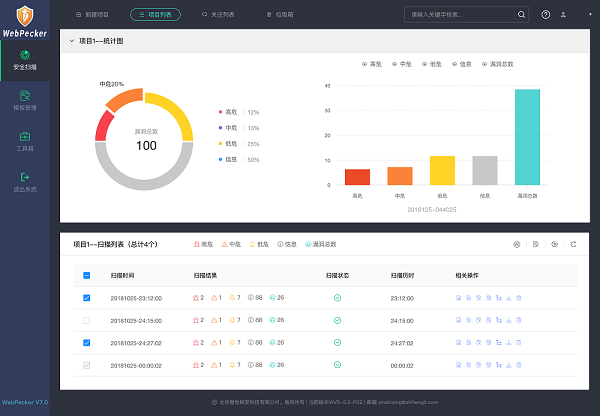
Task: Toggle the select-all checkbox in table header
Action: pos(86,275)
